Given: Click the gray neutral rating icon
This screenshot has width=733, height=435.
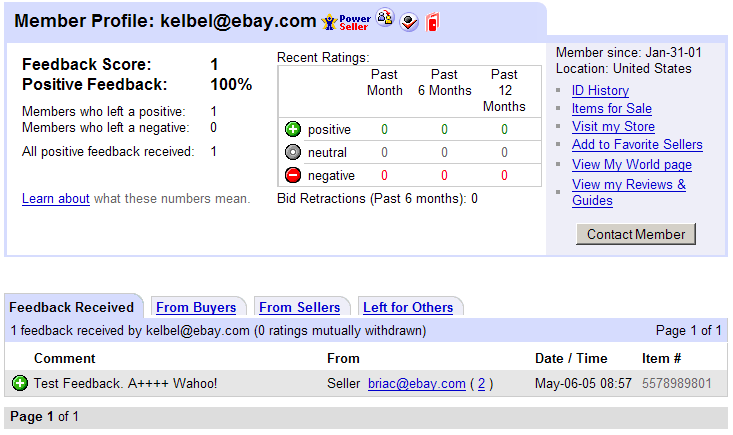Looking at the screenshot, I should [293, 152].
